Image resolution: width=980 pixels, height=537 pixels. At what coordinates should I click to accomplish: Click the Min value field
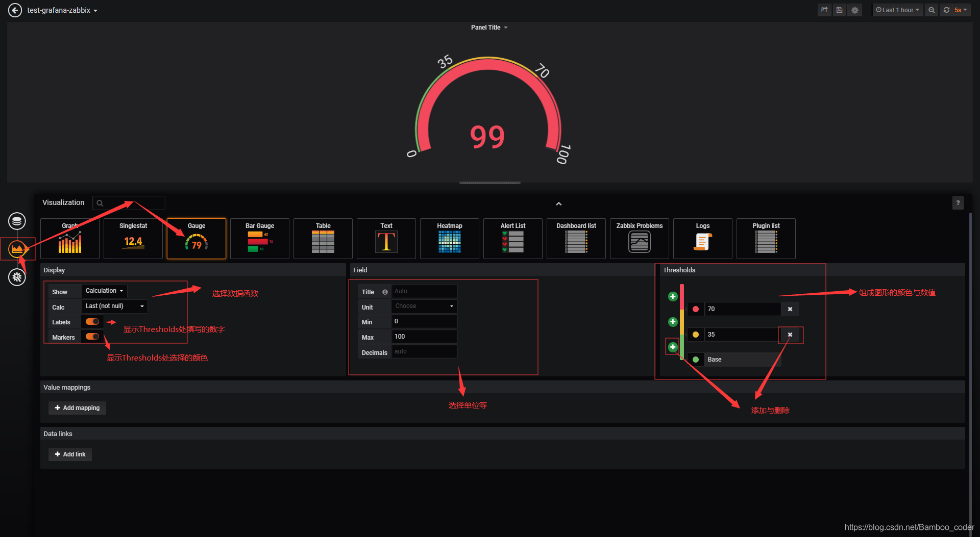pyautogui.click(x=424, y=321)
